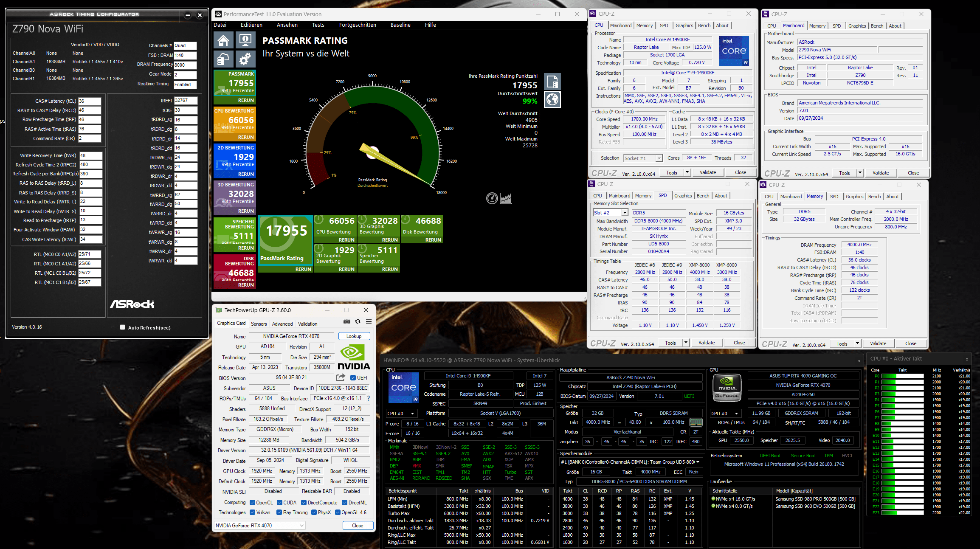
Task: Expand Tools dropdown arrow in CPU-Z Memory window
Action: coord(857,343)
